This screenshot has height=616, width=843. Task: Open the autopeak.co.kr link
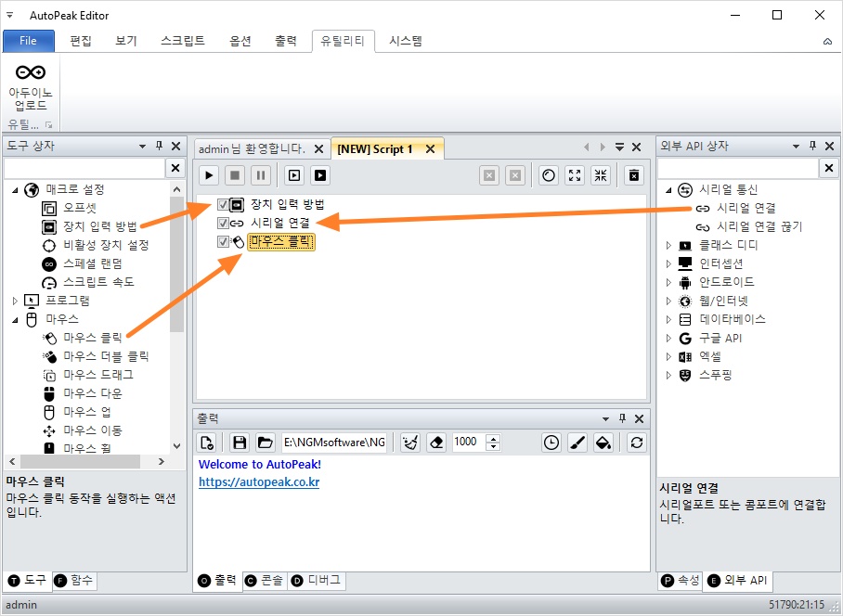(259, 482)
